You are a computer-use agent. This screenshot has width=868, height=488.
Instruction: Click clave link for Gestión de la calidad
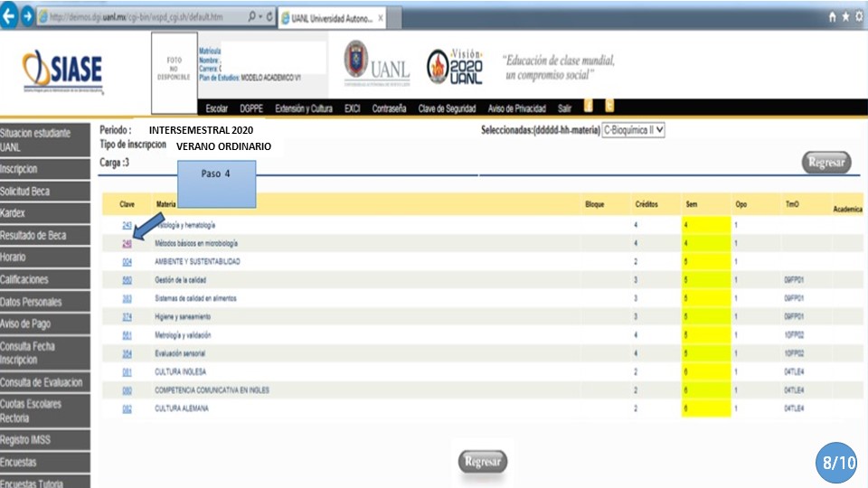point(127,280)
